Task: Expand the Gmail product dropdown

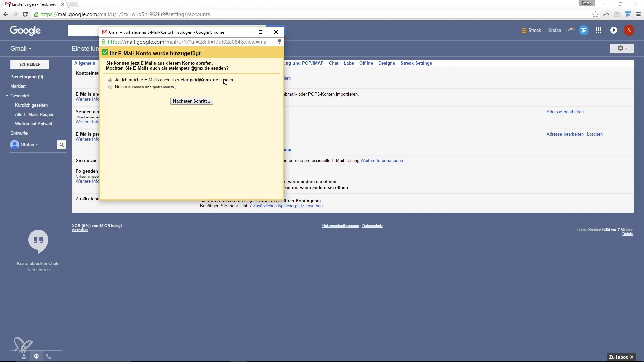Action: tap(21, 49)
